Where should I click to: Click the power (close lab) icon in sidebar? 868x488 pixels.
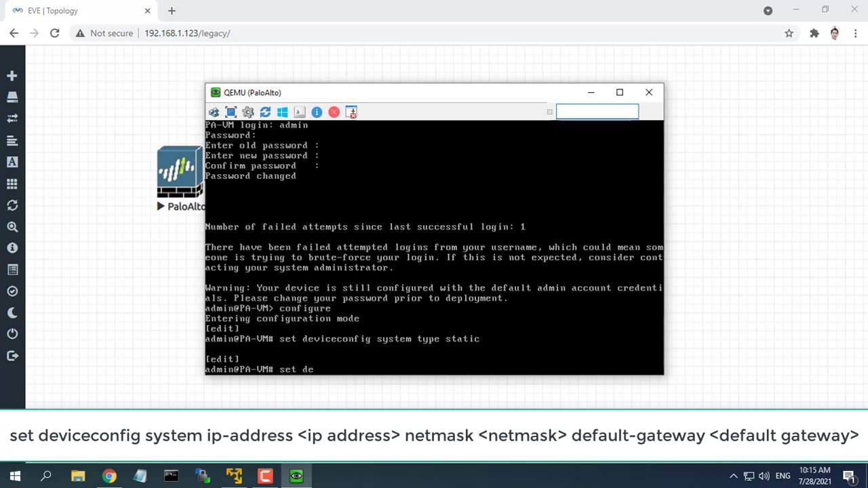point(12,334)
